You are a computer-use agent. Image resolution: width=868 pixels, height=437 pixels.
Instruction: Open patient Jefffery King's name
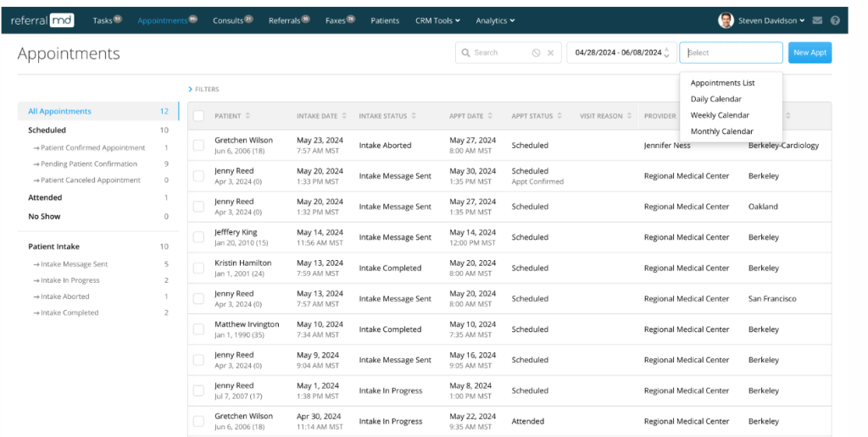click(x=236, y=232)
